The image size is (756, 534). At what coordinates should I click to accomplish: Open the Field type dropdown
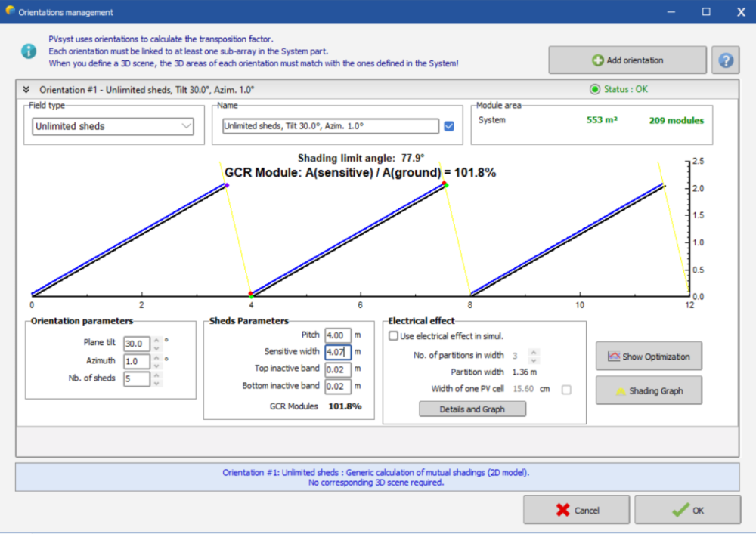pos(113,126)
